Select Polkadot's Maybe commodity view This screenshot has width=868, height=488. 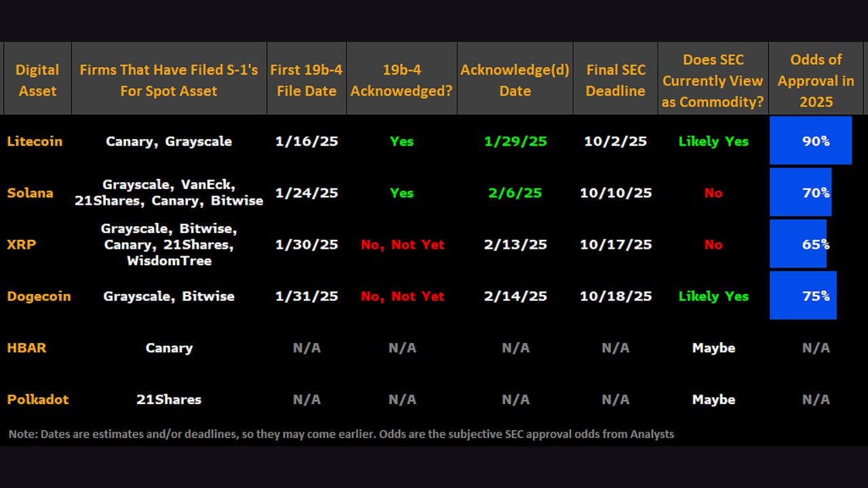713,399
